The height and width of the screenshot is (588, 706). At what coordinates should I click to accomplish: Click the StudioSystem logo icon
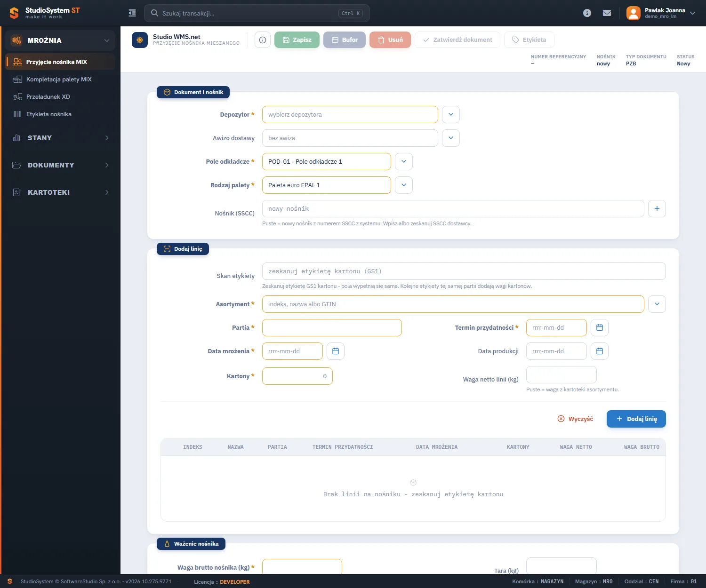click(14, 13)
